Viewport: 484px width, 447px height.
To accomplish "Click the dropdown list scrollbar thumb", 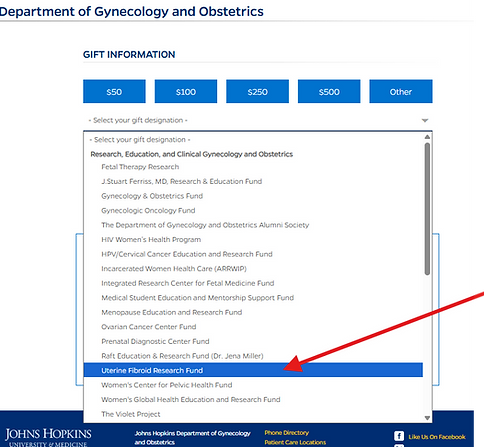I will coord(427,209).
